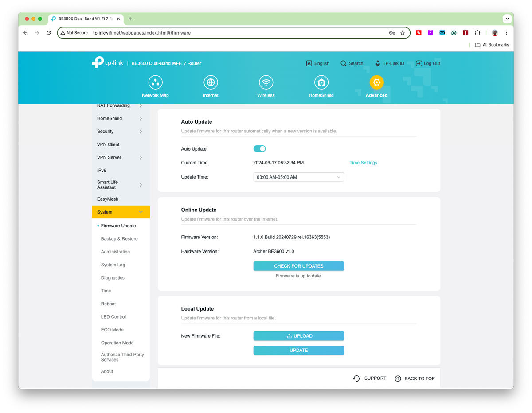Reload the page with the refresh icon
Image resolution: width=532 pixels, height=413 pixels.
(49, 33)
